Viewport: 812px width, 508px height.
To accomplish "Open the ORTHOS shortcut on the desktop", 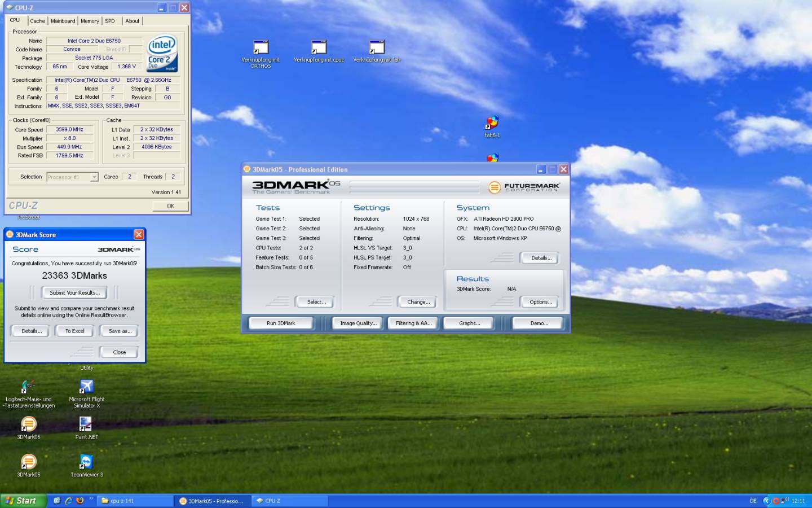I will [x=261, y=47].
